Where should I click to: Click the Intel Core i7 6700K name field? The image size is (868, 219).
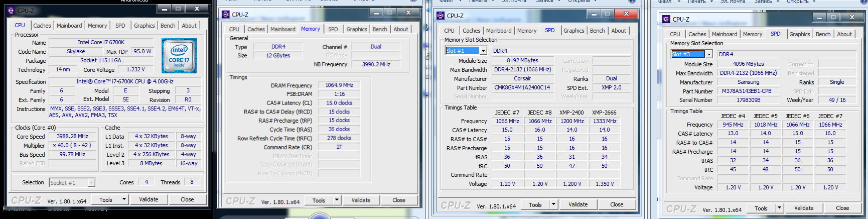coord(101,42)
